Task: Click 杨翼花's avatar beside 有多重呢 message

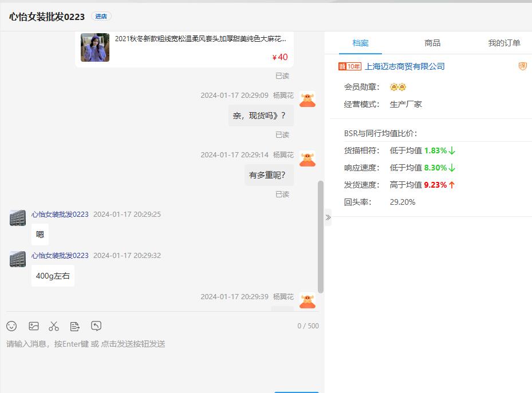Action: [x=308, y=158]
